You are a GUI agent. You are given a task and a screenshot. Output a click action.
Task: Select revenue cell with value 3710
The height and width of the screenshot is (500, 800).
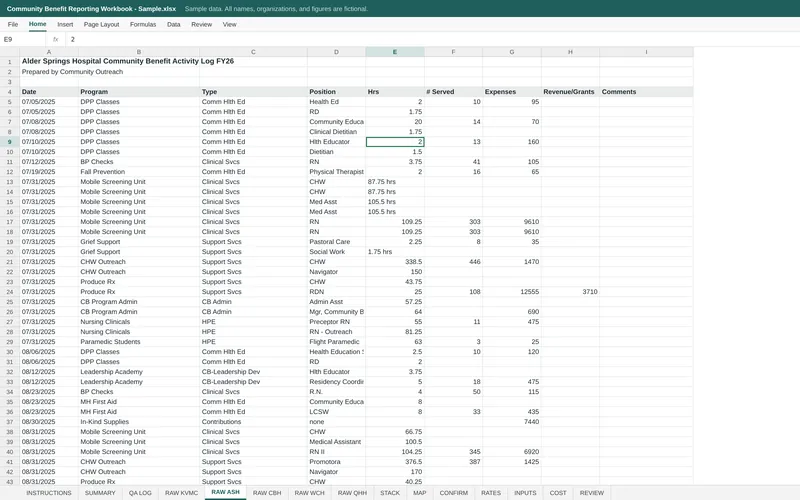pyautogui.click(x=570, y=292)
